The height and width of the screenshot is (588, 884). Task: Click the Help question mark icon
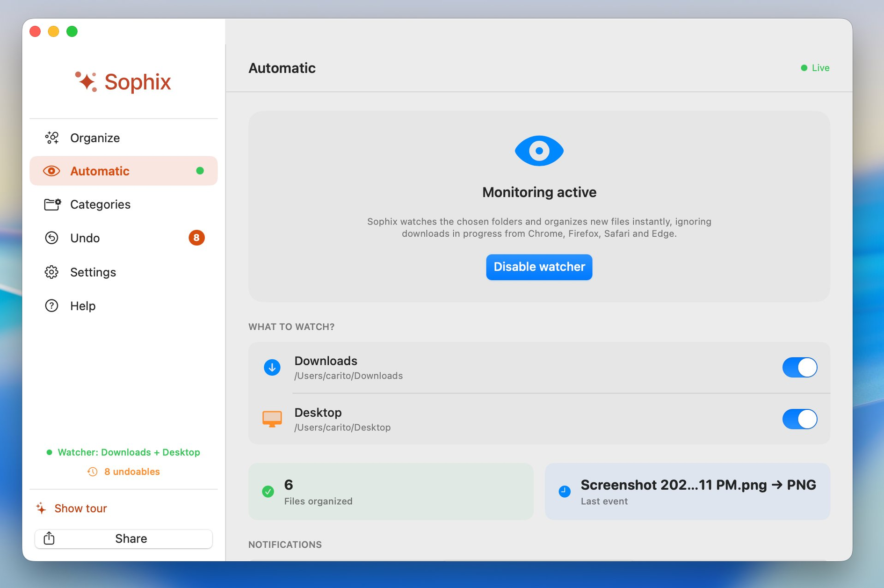point(51,306)
